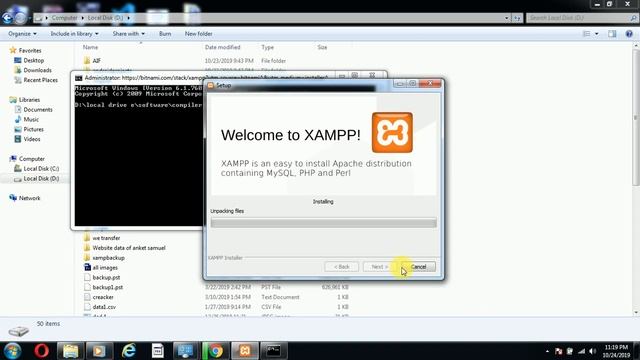Select Computer in the navigation pane

pyautogui.click(x=31, y=159)
